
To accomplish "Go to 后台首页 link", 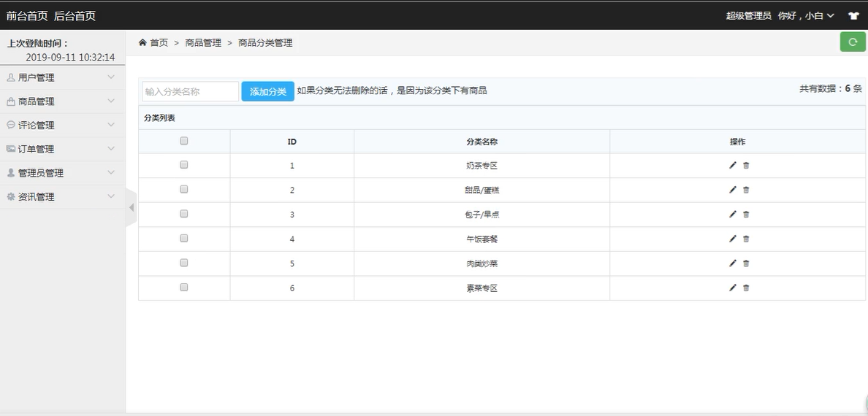I will 75,16.
